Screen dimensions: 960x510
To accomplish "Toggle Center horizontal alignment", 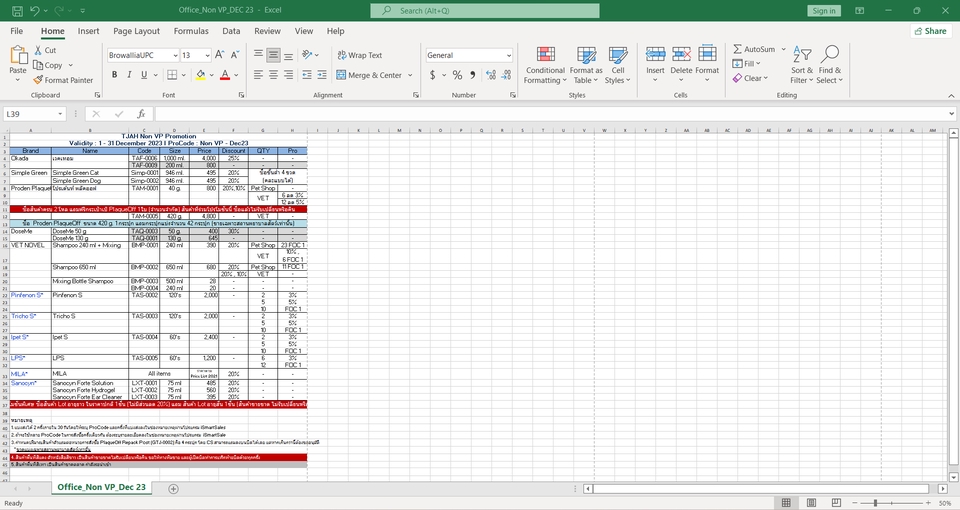I will [x=273, y=75].
